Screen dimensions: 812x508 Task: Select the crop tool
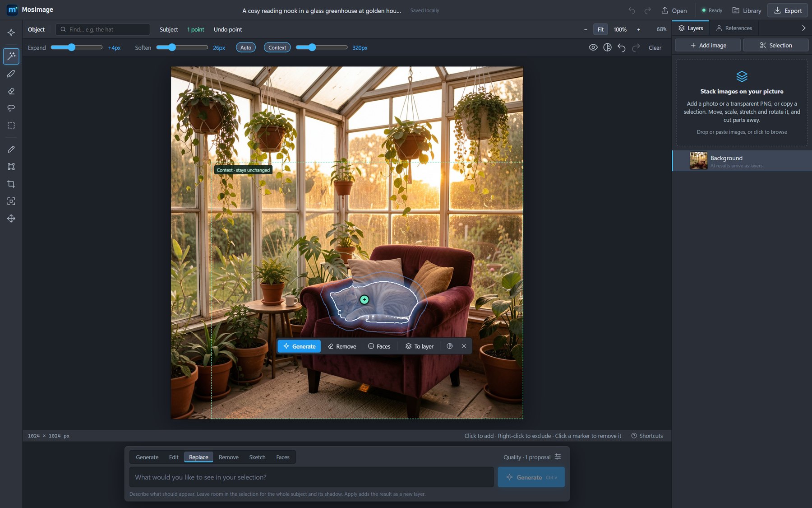11,184
